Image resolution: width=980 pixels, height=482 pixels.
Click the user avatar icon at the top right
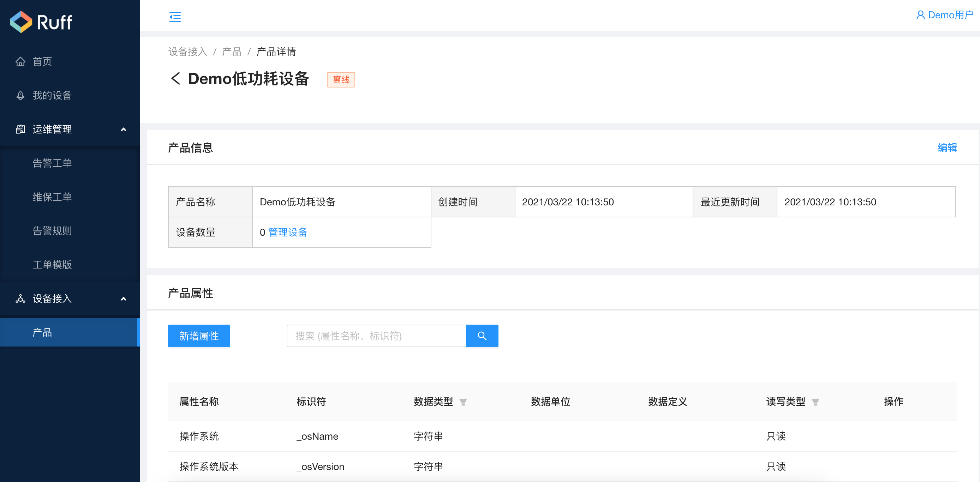(920, 15)
